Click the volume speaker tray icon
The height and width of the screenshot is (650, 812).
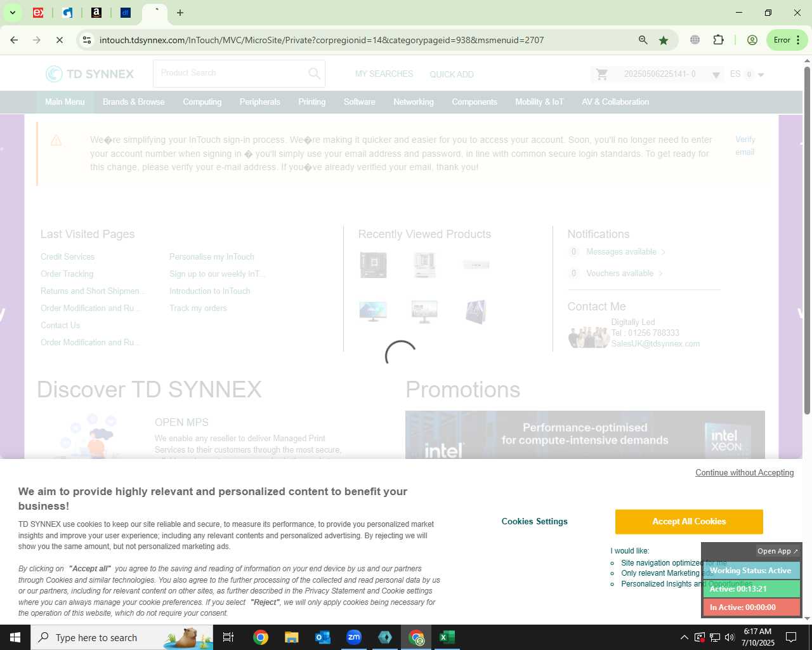point(730,637)
